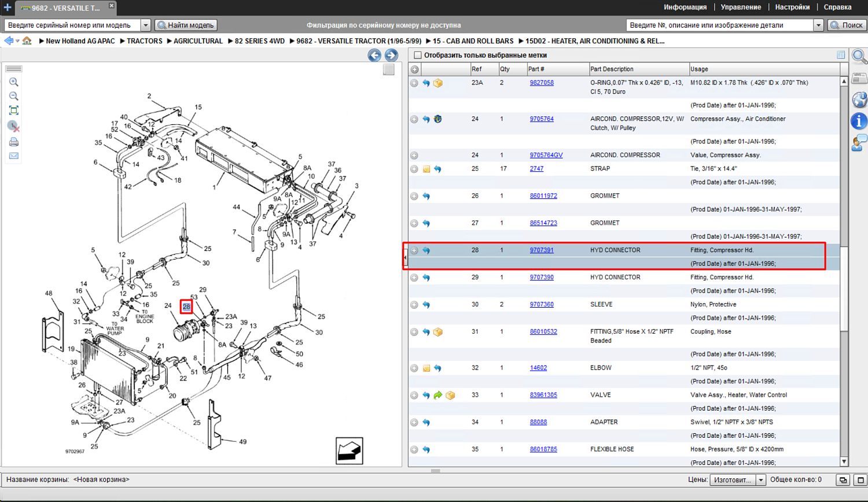Show the next illustration with the right circle arrow
The width and height of the screenshot is (868, 502).
click(391, 55)
